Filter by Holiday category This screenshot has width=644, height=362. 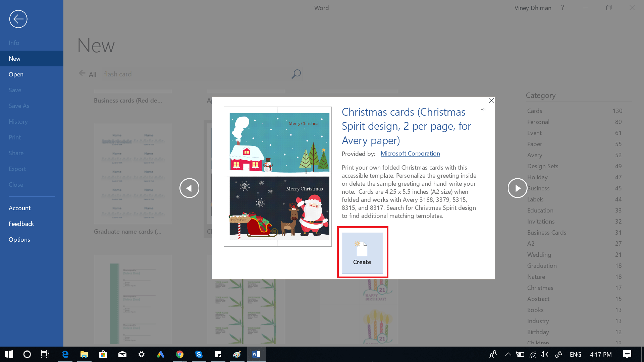(x=575, y=177)
